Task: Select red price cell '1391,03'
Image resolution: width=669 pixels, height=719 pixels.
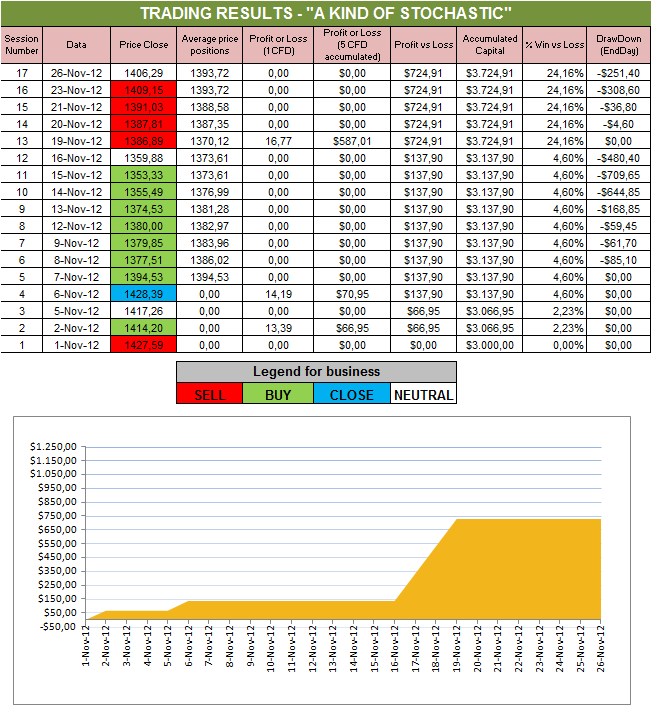Action: [144, 107]
